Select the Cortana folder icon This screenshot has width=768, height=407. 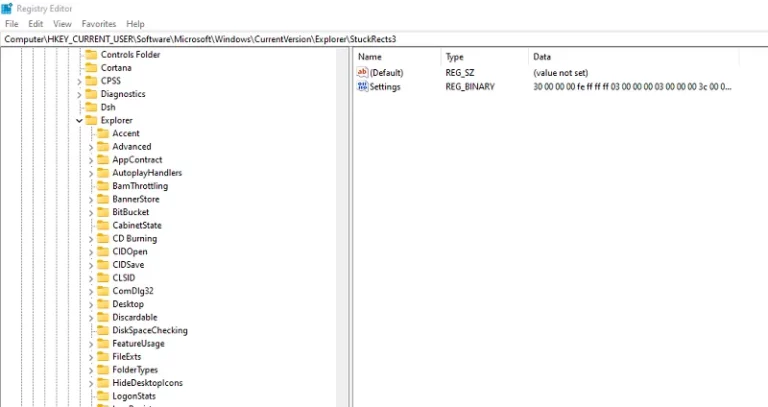[x=91, y=68]
